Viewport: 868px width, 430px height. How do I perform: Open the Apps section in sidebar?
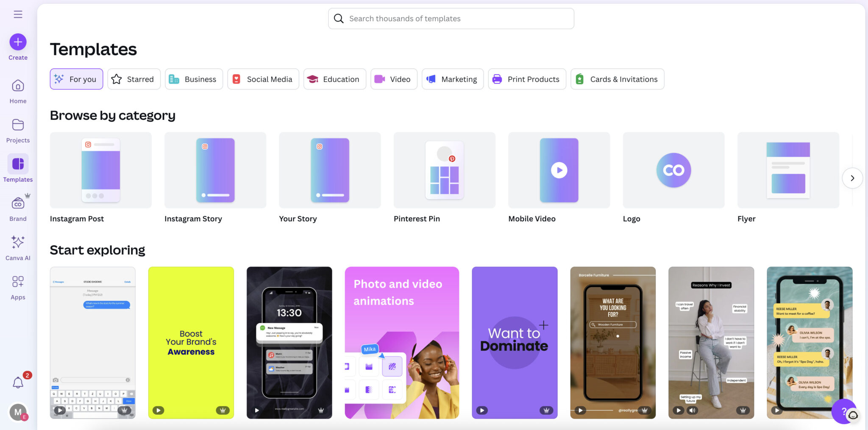click(x=18, y=287)
